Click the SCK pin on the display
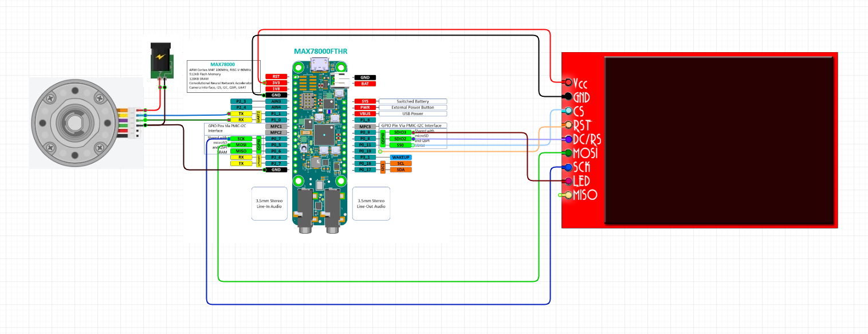The image size is (868, 334). (x=568, y=167)
